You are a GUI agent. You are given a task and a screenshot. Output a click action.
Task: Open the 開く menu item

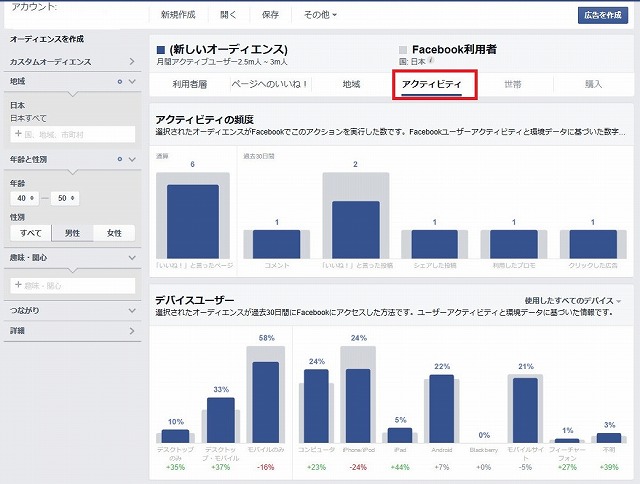[228, 15]
